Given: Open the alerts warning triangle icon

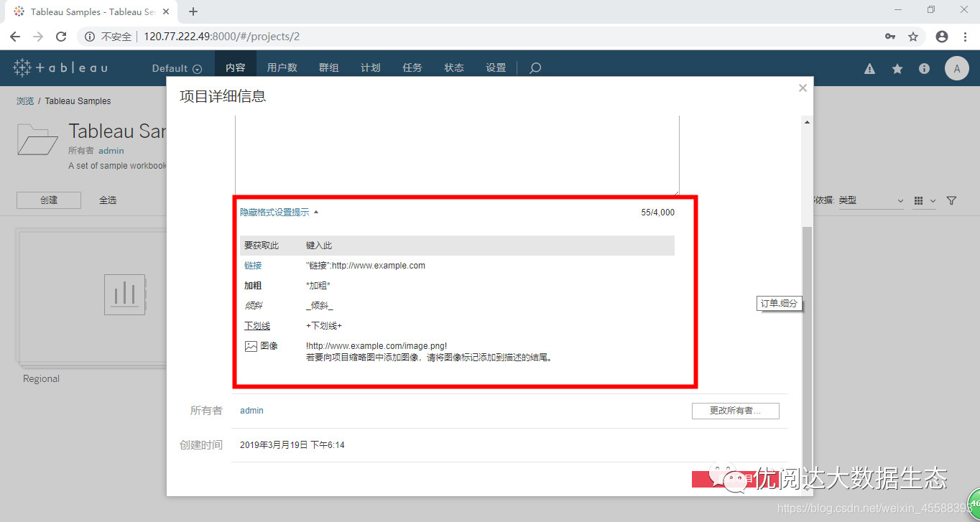Looking at the screenshot, I should tap(869, 69).
